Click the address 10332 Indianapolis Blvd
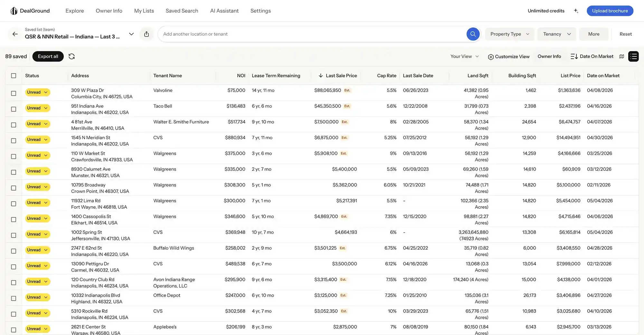The width and height of the screenshot is (644, 335). click(x=96, y=295)
